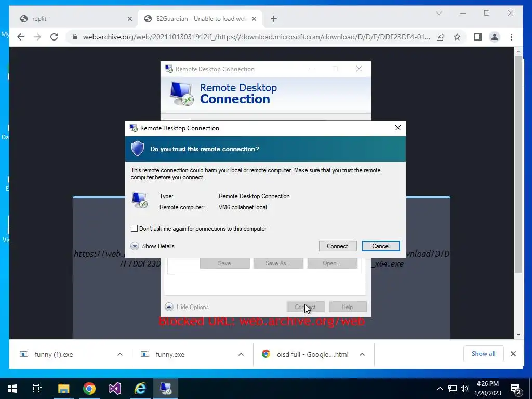Click remote computer name VM6.collabnet.local

243,207
